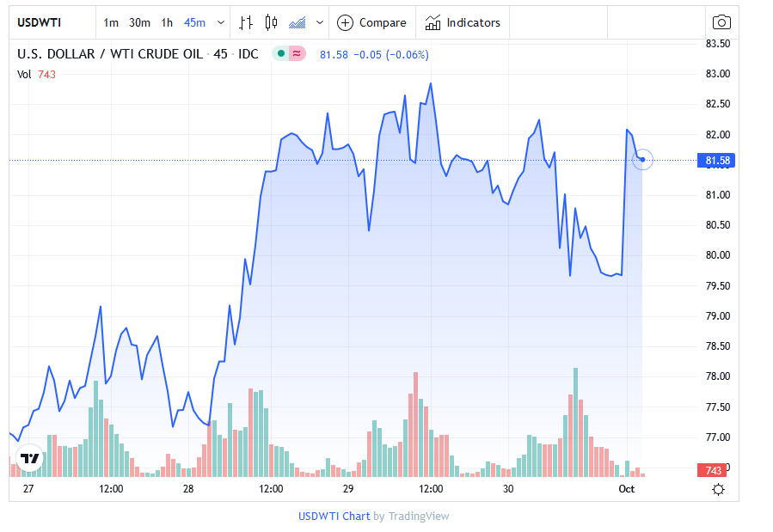
Task: Select the Area chart style icon
Action: click(x=298, y=22)
